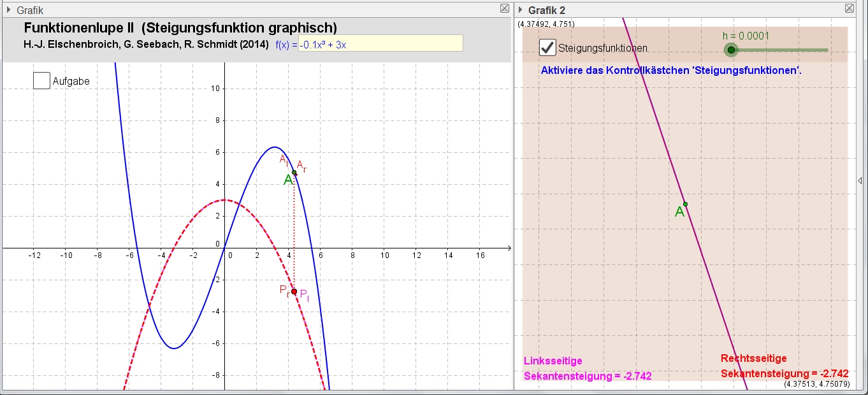The width and height of the screenshot is (868, 395).
Task: Enable the Aufgabe checkbox
Action: click(41, 81)
